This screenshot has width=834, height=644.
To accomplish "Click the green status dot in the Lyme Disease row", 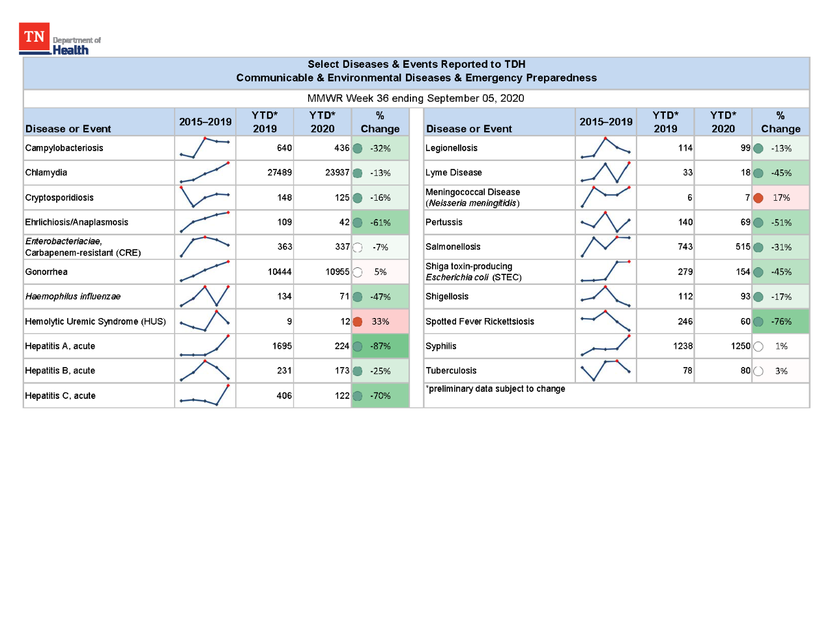I will click(758, 173).
